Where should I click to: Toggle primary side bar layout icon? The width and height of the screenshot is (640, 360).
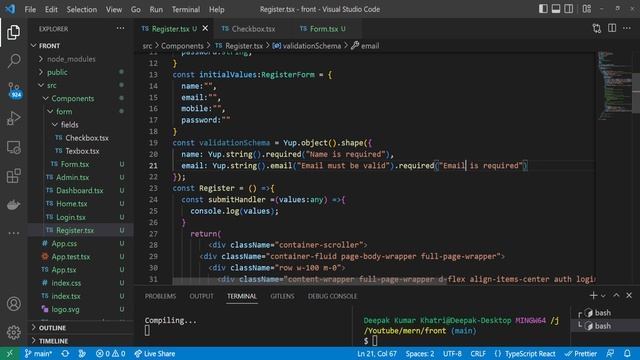click(x=543, y=9)
